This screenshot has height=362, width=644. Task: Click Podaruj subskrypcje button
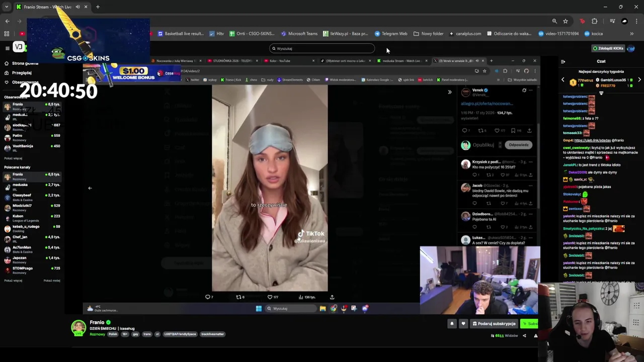point(494,324)
